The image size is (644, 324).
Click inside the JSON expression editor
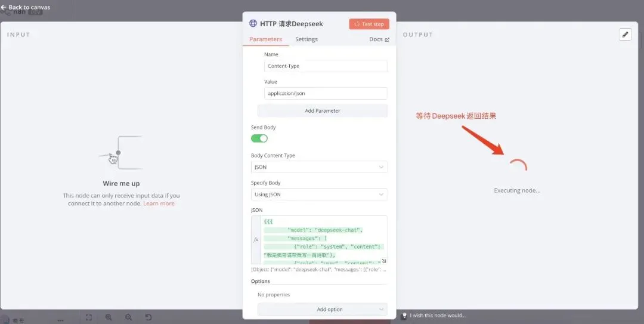coord(324,240)
